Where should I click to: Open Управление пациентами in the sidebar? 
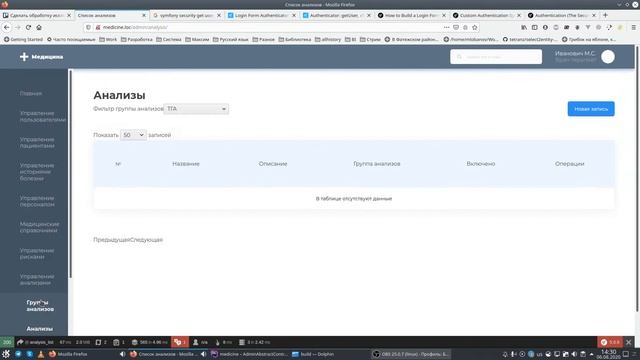point(37,142)
